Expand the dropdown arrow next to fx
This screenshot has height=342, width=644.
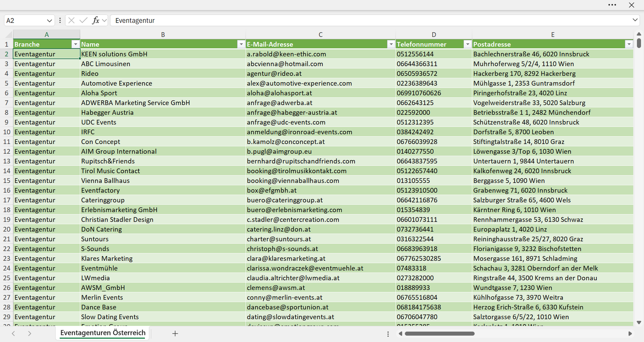pos(104,20)
